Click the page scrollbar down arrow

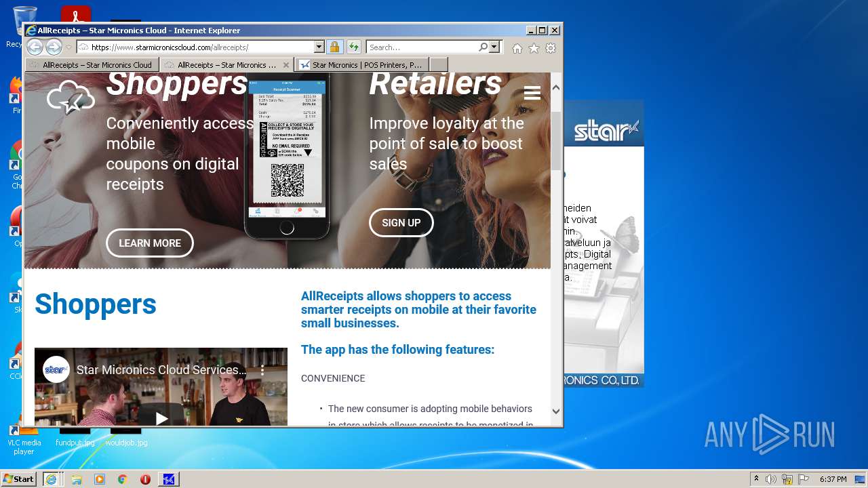556,411
